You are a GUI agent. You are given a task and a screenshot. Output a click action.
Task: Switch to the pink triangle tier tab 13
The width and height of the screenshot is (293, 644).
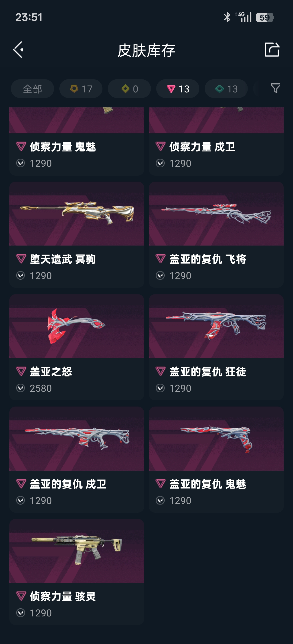(x=178, y=89)
